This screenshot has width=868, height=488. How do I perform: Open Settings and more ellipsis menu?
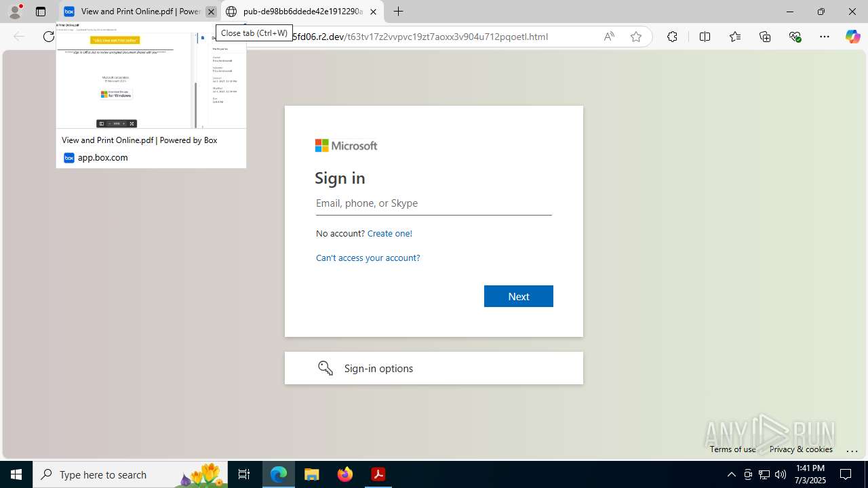(825, 37)
